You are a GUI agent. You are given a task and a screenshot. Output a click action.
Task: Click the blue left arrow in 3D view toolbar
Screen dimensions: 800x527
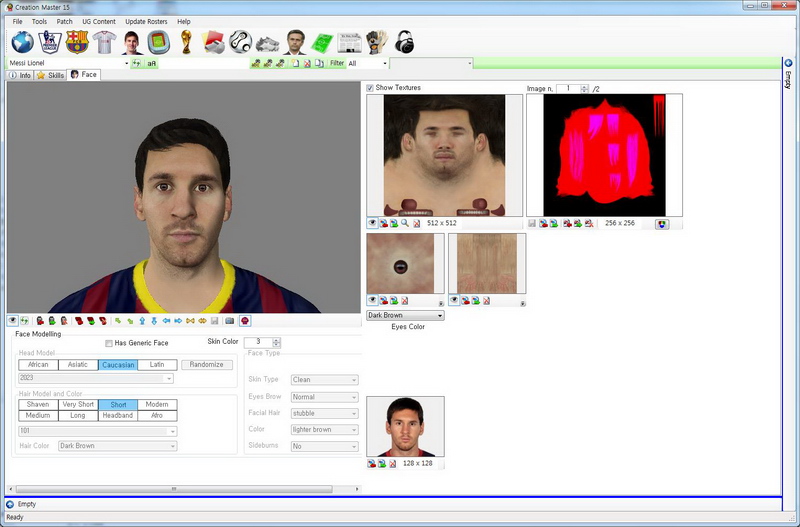click(x=166, y=321)
